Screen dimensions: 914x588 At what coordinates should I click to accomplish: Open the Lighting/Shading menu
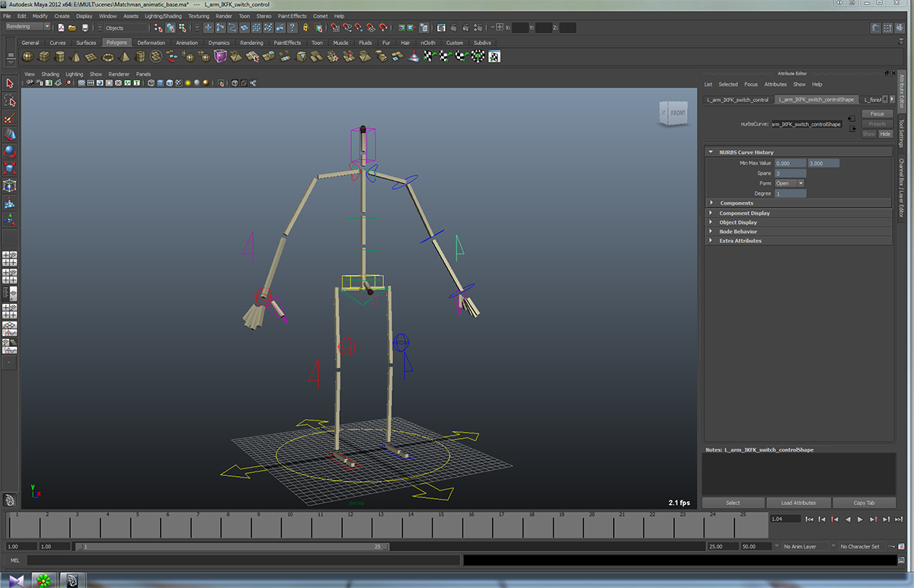(164, 16)
